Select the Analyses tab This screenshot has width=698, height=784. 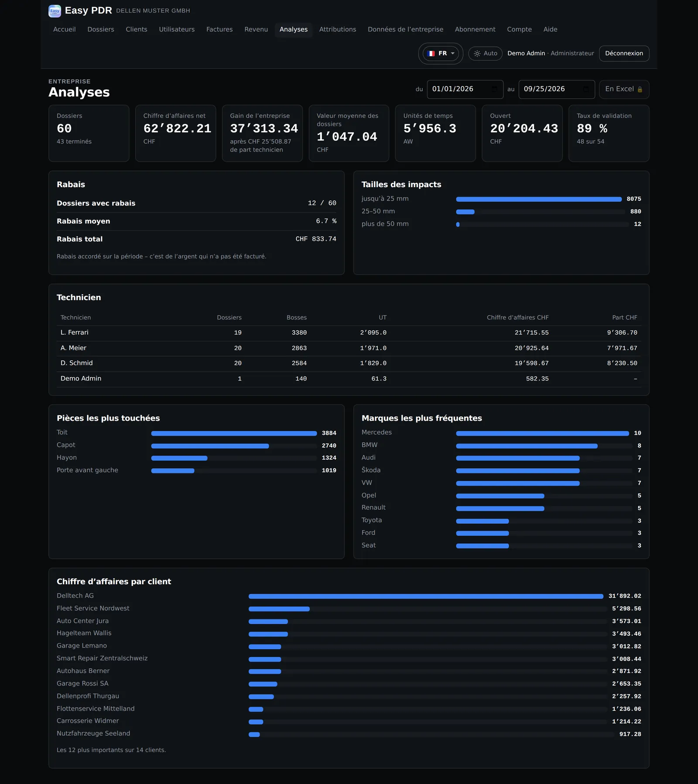[x=294, y=29]
